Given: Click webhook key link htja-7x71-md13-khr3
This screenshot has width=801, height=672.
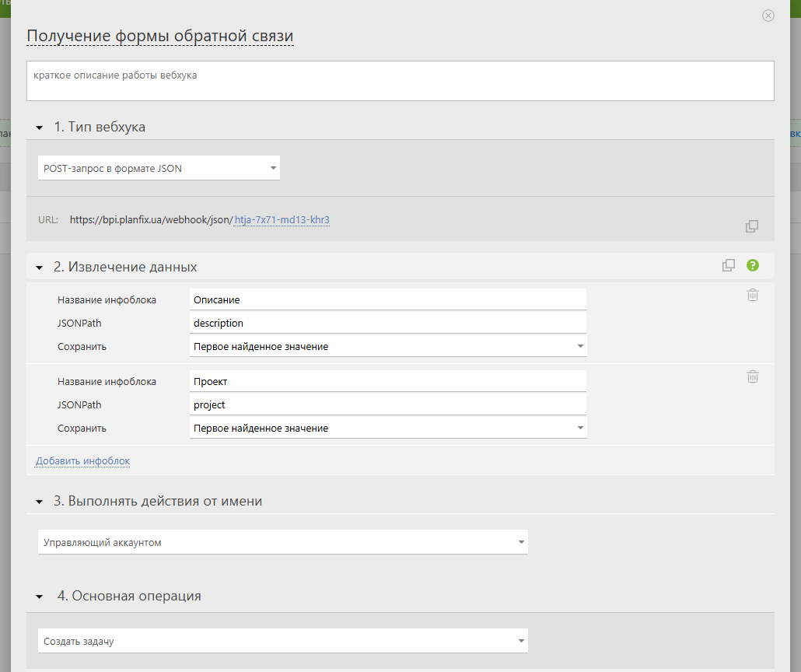Looking at the screenshot, I should (x=282, y=220).
